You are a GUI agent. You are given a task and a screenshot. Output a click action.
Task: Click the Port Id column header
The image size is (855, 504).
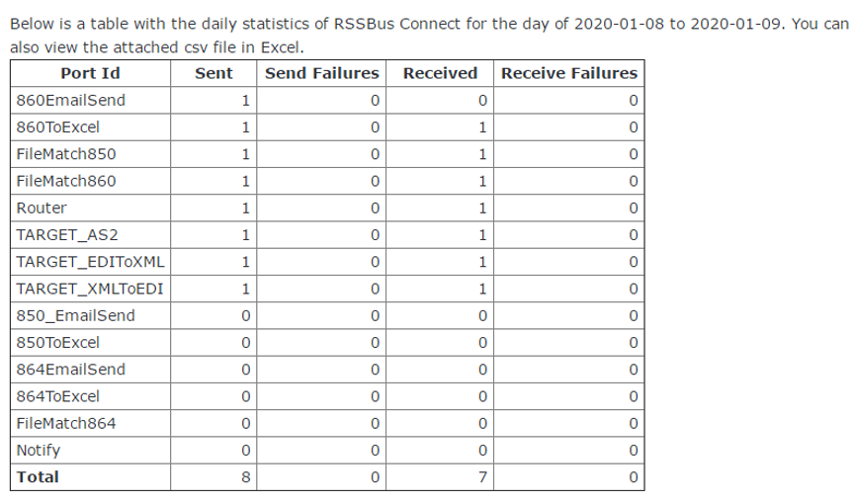click(91, 74)
